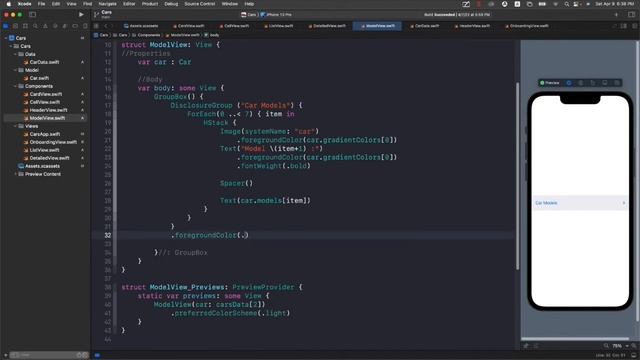Collapse the Data group
640x360 pixels.
tap(15, 54)
